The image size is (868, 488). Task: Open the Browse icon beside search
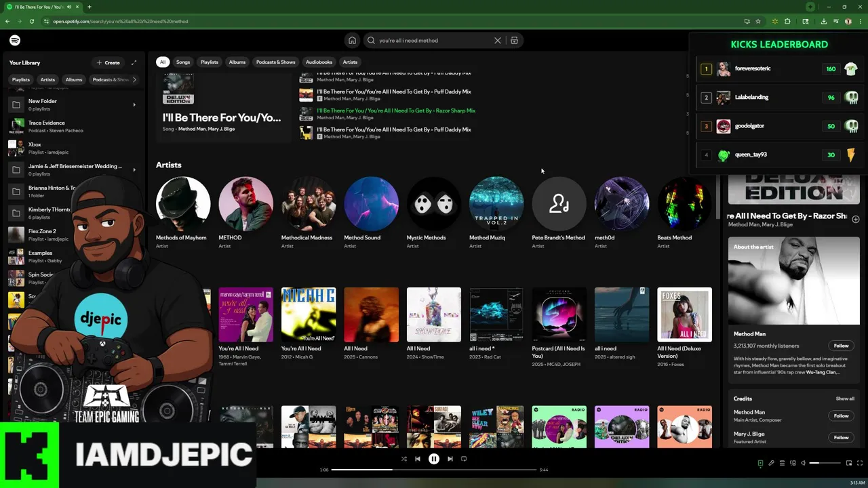click(x=514, y=40)
